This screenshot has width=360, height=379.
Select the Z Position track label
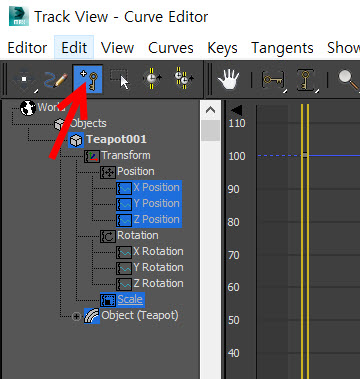pyautogui.click(x=156, y=219)
